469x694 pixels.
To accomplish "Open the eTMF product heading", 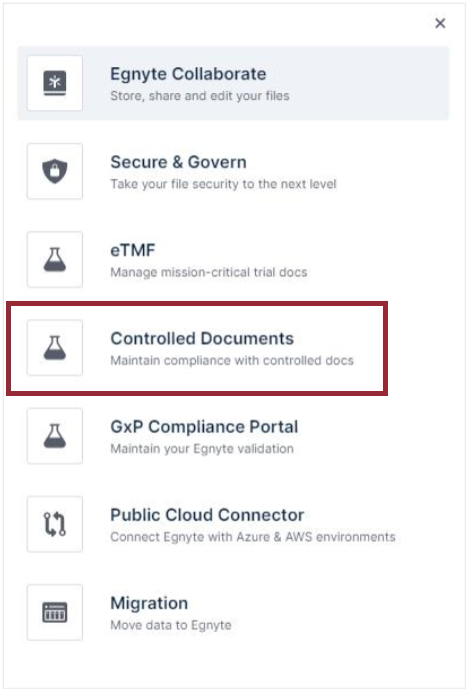I will (x=133, y=251).
